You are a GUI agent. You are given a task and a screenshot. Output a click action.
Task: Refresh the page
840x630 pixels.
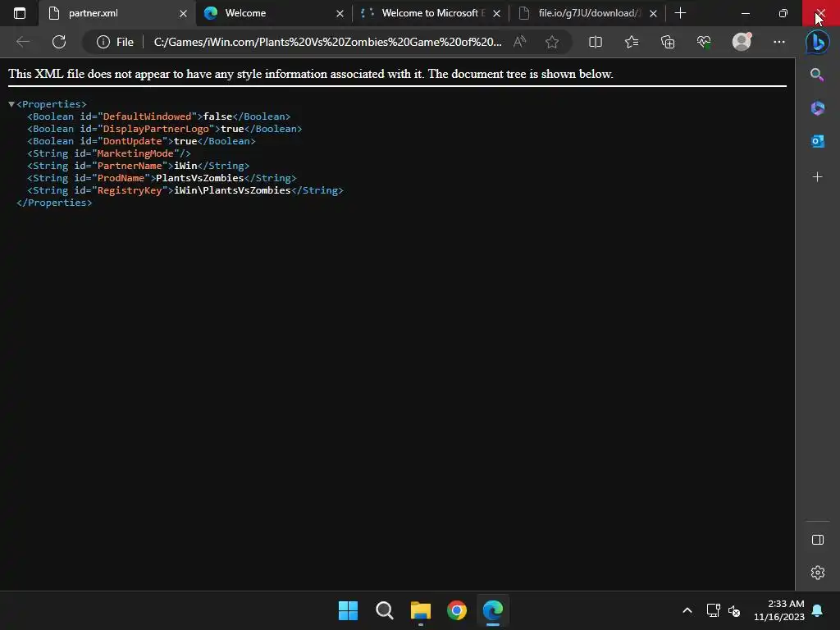pos(59,42)
